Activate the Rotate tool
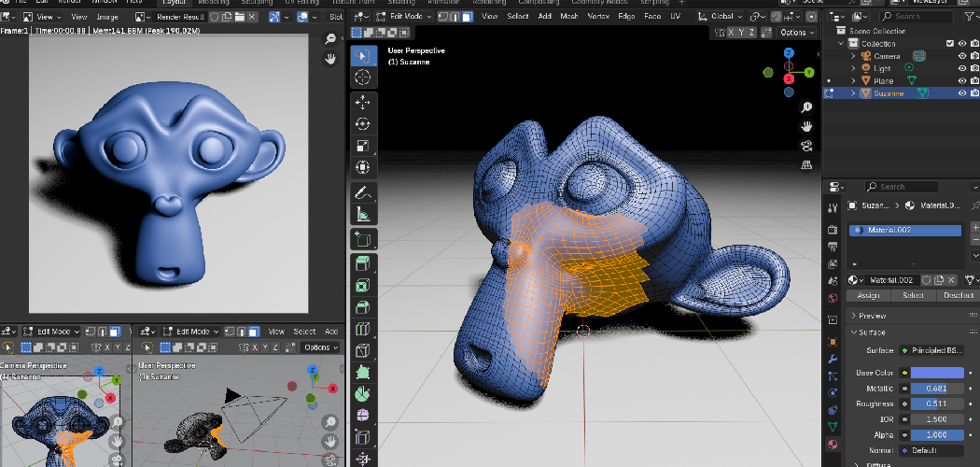The height and width of the screenshot is (467, 980). [x=363, y=124]
